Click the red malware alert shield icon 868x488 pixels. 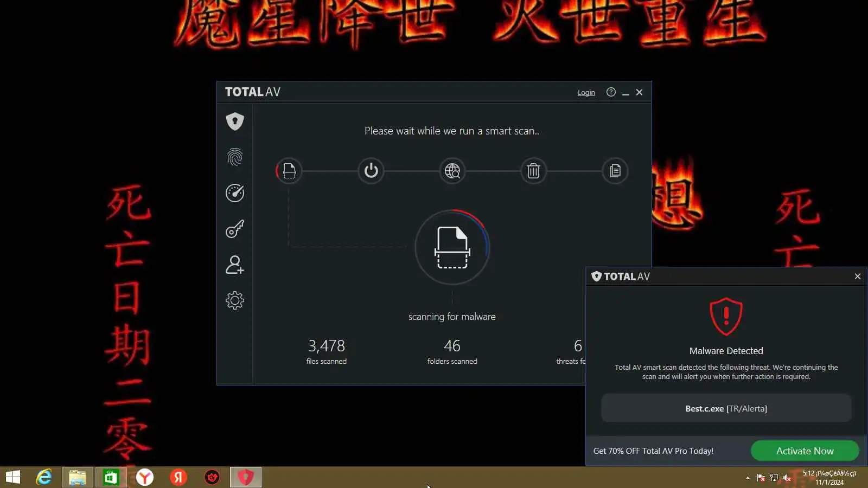(726, 316)
